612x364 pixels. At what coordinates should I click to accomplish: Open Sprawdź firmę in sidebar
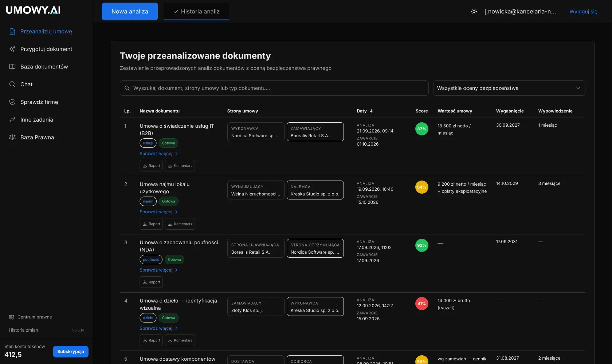click(x=39, y=102)
